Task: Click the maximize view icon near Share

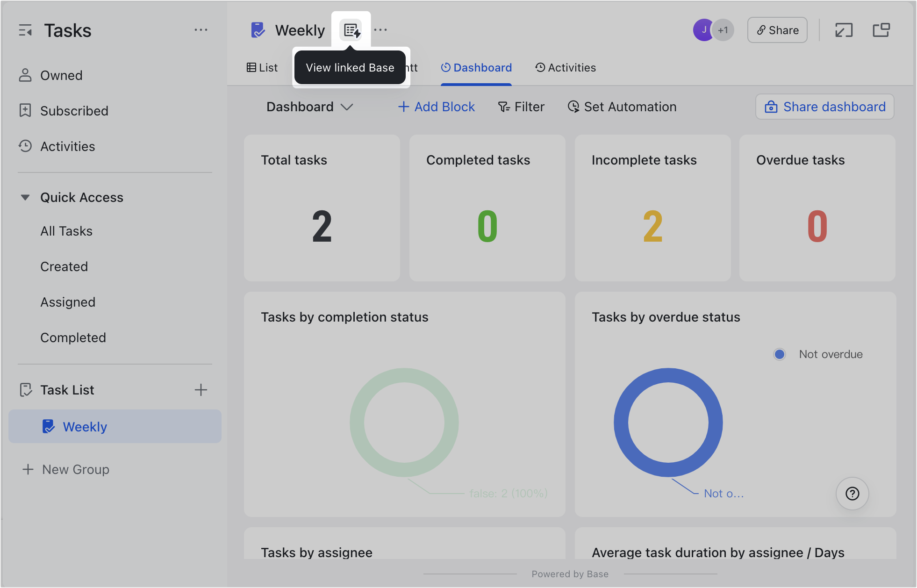Action: click(844, 29)
